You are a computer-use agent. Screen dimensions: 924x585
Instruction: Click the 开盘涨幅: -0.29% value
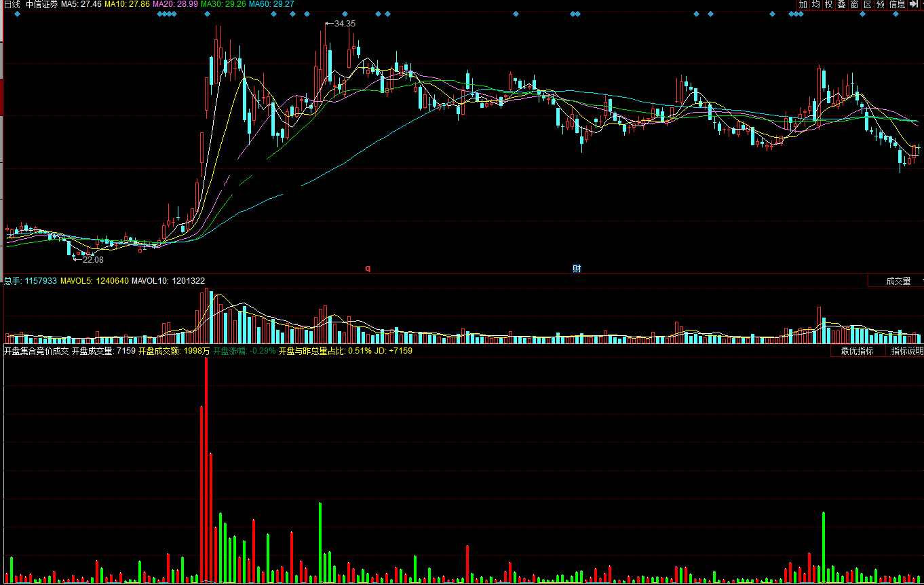click(x=244, y=351)
